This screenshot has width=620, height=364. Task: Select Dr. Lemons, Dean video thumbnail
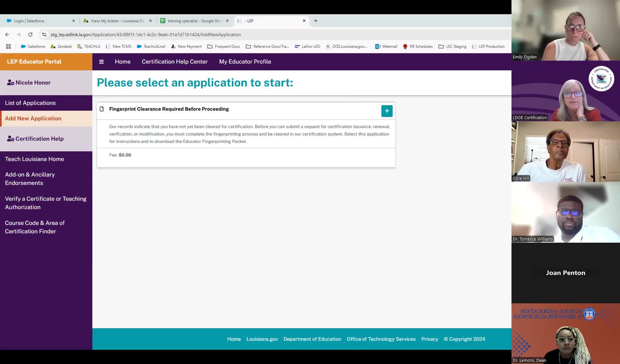point(566,334)
